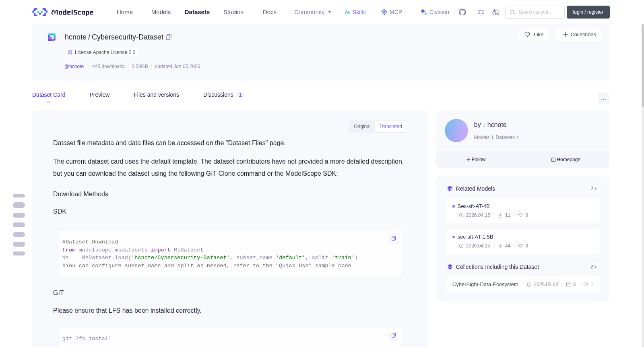Image resolution: width=644 pixels, height=347 pixels.
Task: Expand the Related Models list
Action: (x=593, y=189)
